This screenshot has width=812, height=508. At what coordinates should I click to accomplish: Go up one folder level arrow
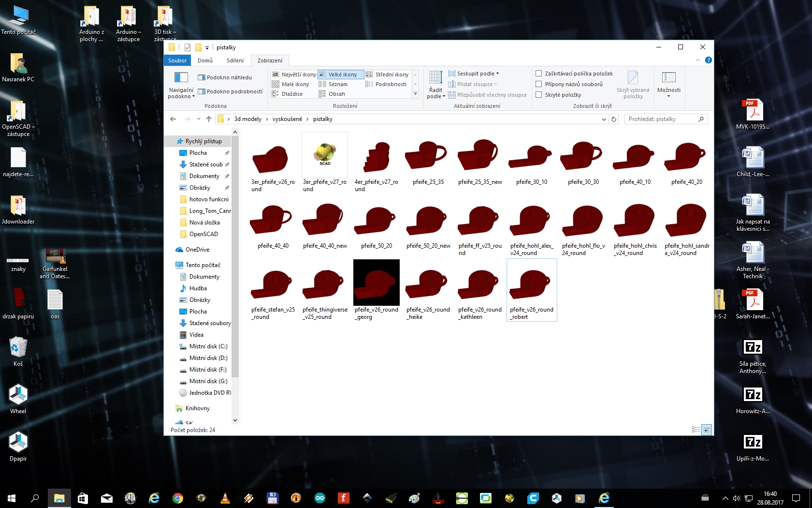pyautogui.click(x=209, y=119)
